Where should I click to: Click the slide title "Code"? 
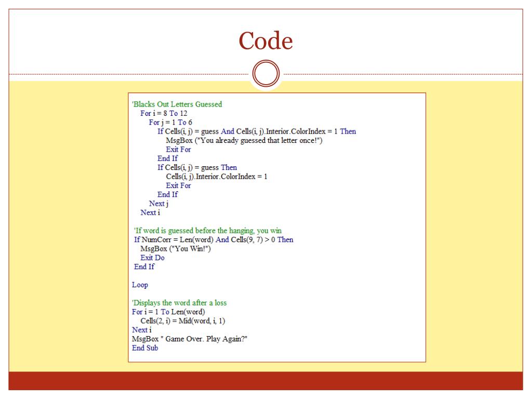pyautogui.click(x=265, y=41)
